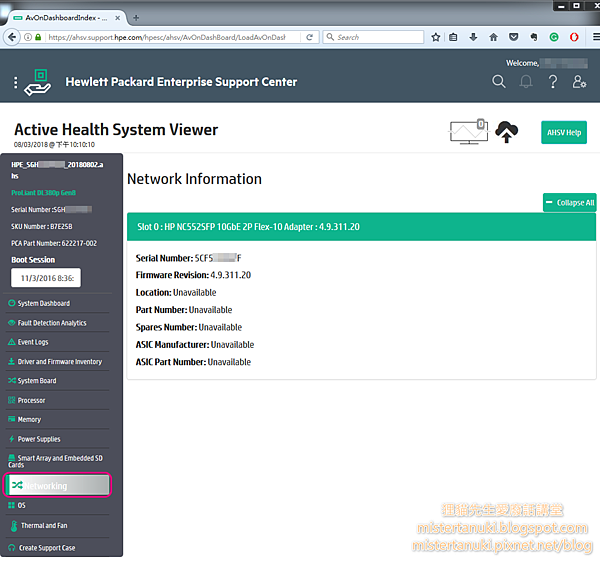
Task: Click the SKU Number B7E25B text
Action: pos(42,227)
